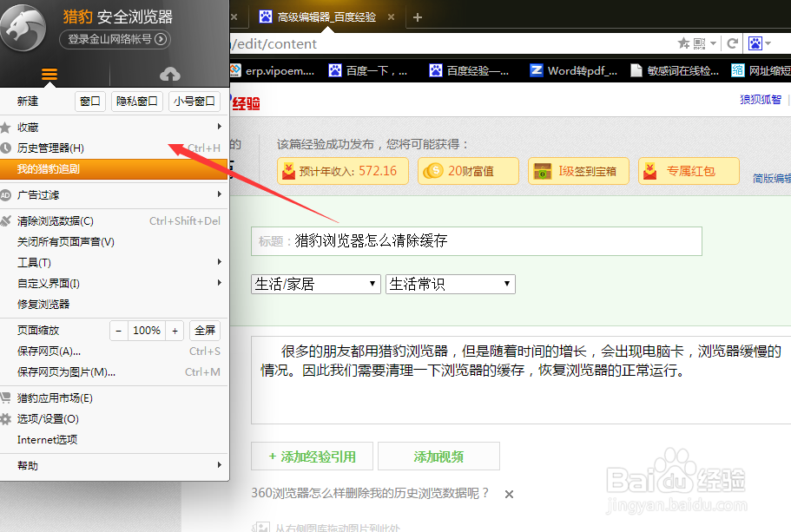Click 专属红包 badge
791x532 pixels.
(689, 171)
